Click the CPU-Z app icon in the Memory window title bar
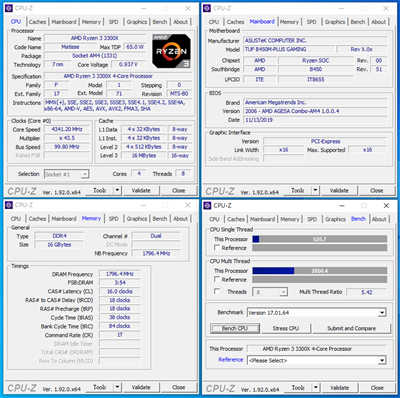 point(9,205)
